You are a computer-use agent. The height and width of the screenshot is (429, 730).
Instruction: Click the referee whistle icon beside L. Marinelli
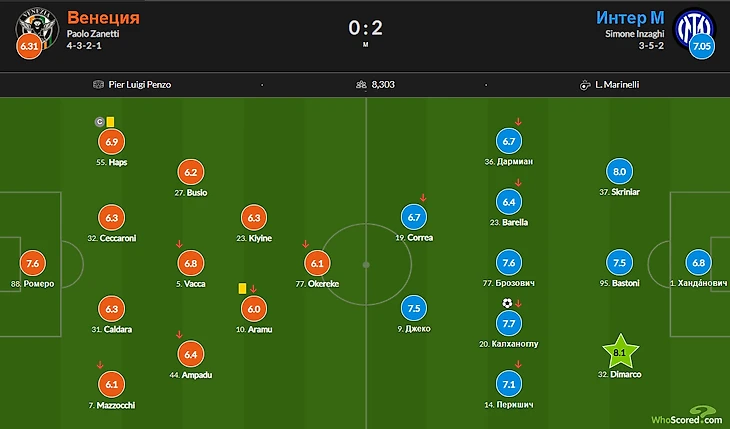(584, 85)
